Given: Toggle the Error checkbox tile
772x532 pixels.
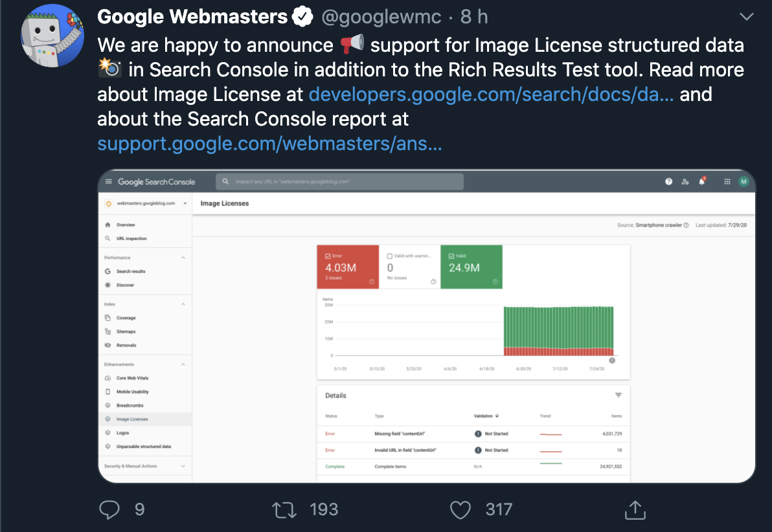Looking at the screenshot, I should point(348,267).
